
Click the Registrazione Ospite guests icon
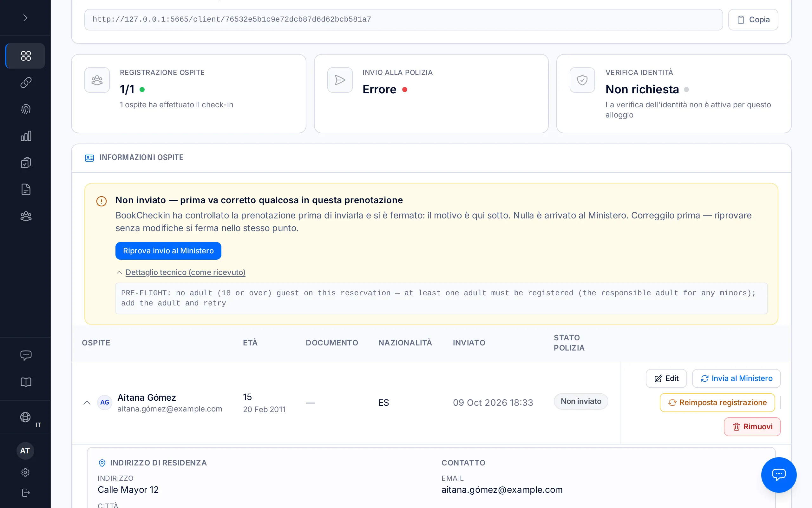tap(97, 80)
